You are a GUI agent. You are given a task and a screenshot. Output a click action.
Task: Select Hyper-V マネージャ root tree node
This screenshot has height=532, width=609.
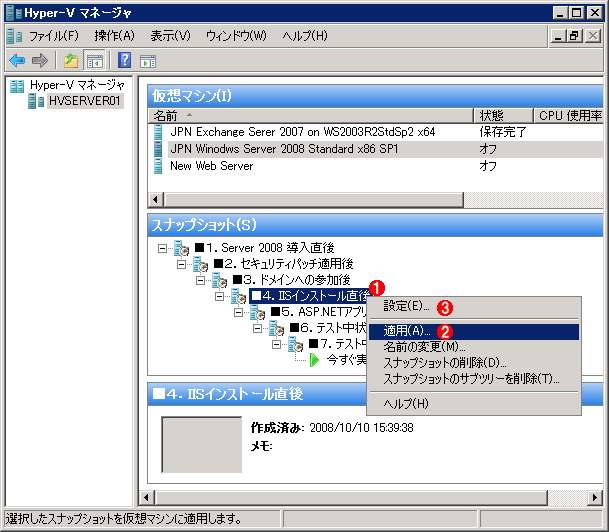(x=77, y=85)
